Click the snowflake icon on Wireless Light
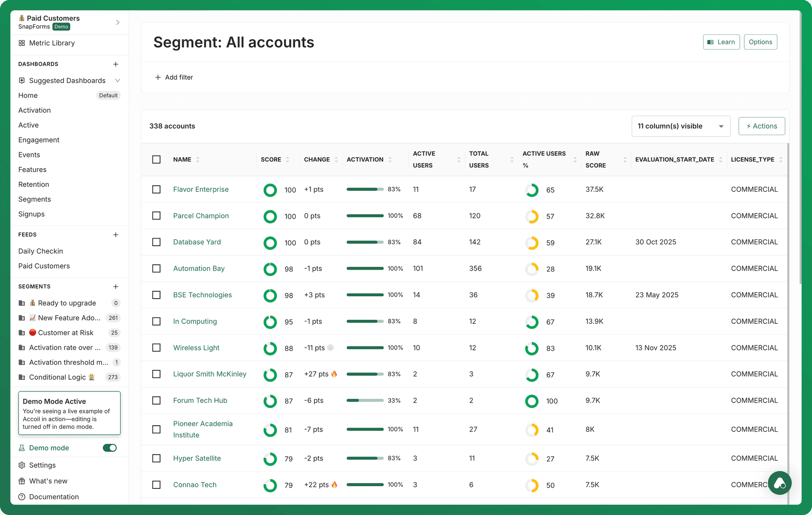 point(330,348)
